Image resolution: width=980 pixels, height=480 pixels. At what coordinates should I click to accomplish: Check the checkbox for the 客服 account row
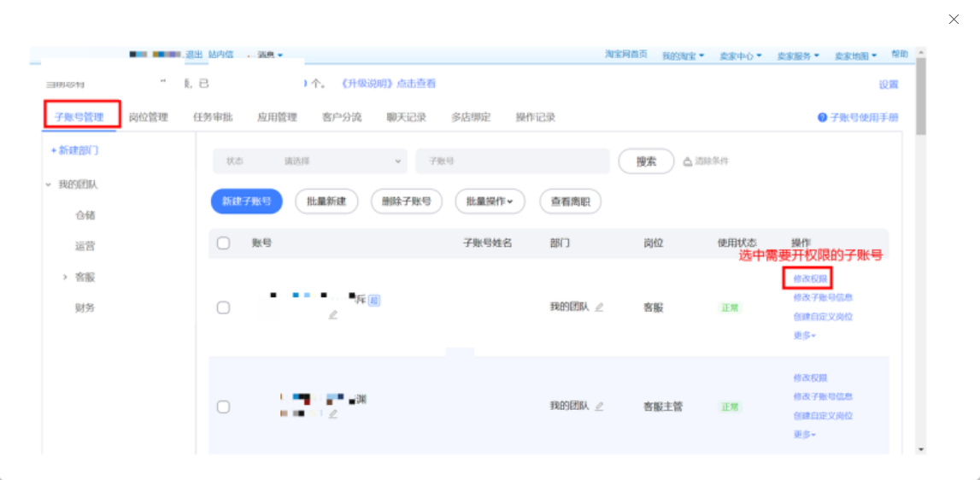[223, 307]
